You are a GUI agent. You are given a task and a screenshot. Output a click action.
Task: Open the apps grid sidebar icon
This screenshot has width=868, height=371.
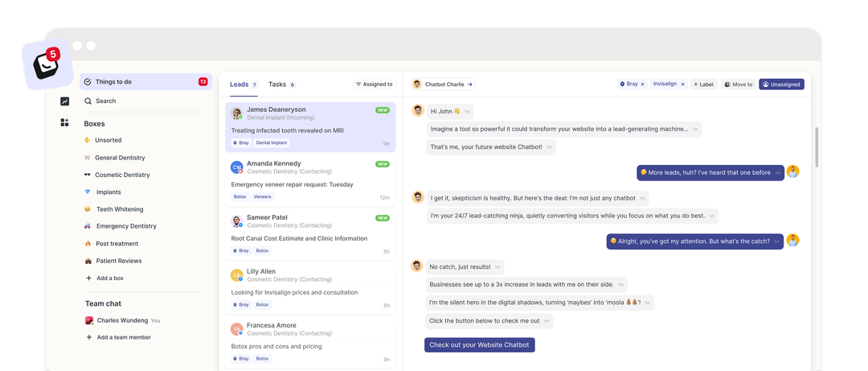pos(65,122)
